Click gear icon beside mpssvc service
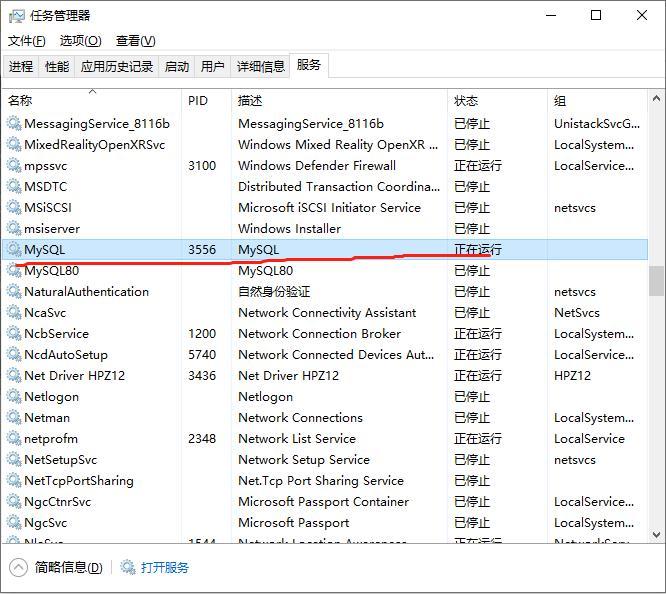Viewport: 666px width, 594px height. pos(14,166)
